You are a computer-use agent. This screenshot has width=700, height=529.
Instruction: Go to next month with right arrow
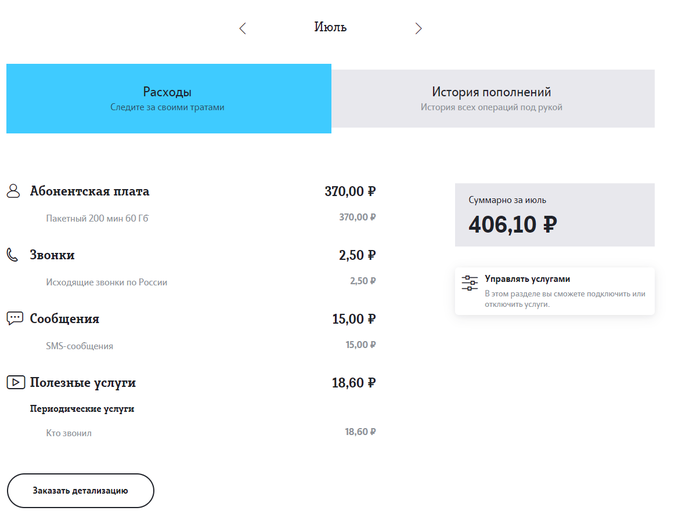(x=418, y=28)
